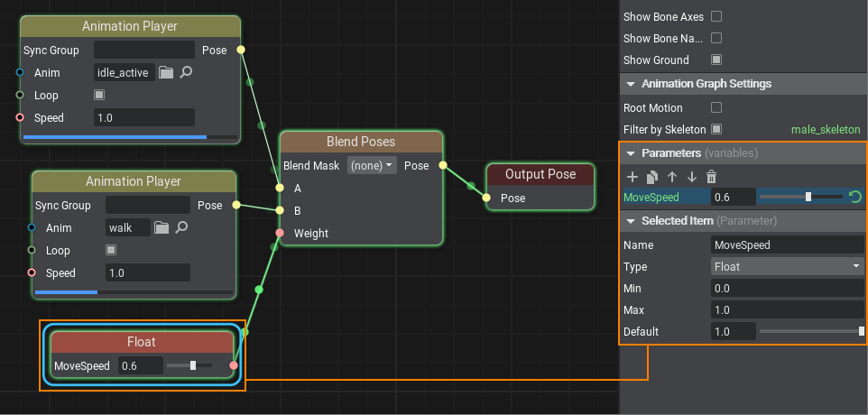Click the Float node value field showing 0.6
The width and height of the screenshot is (868, 415).
(x=141, y=365)
